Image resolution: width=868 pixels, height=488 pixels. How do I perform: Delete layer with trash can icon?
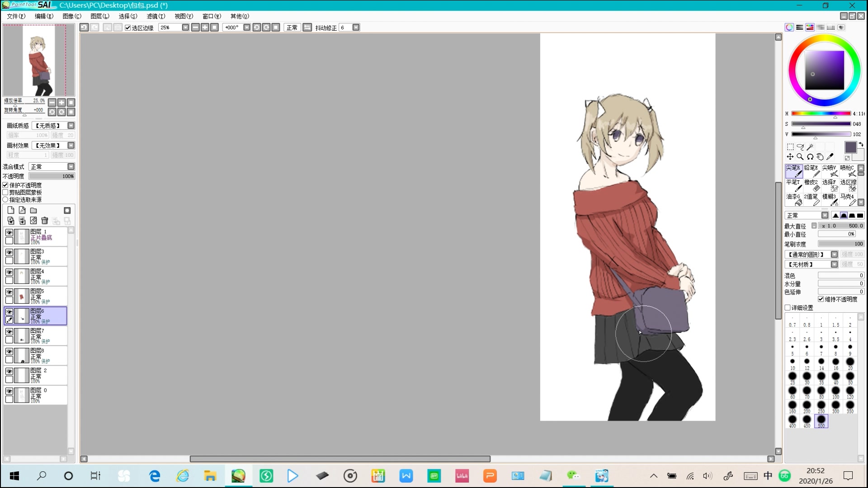tap(44, 221)
